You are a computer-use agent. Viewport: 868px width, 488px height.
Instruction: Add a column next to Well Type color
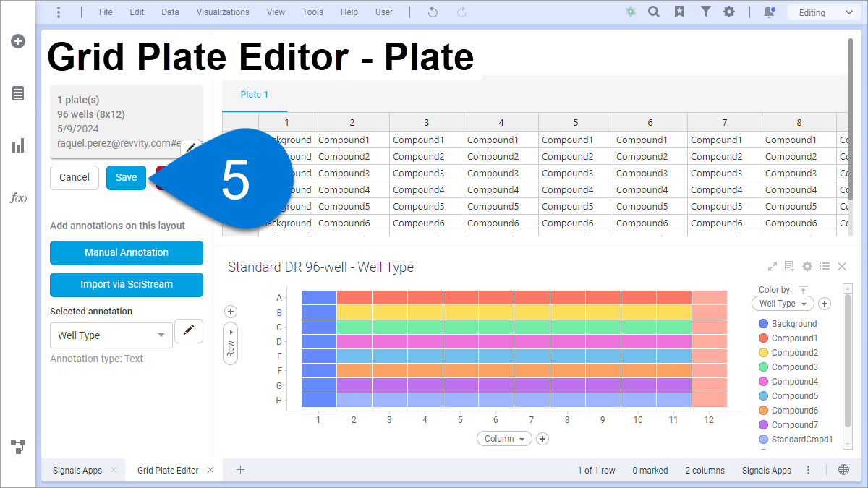pos(825,304)
